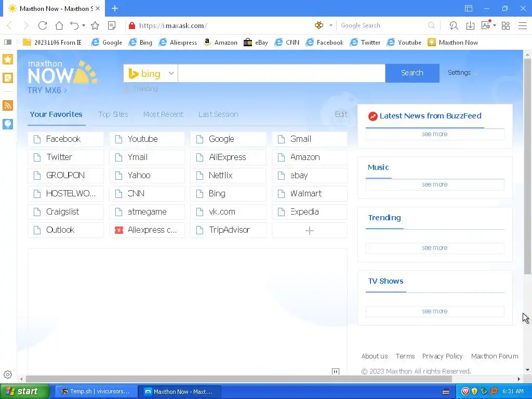Screen dimensions: 532x399
Task: Click the undo closed tab icon
Action: 74,25
